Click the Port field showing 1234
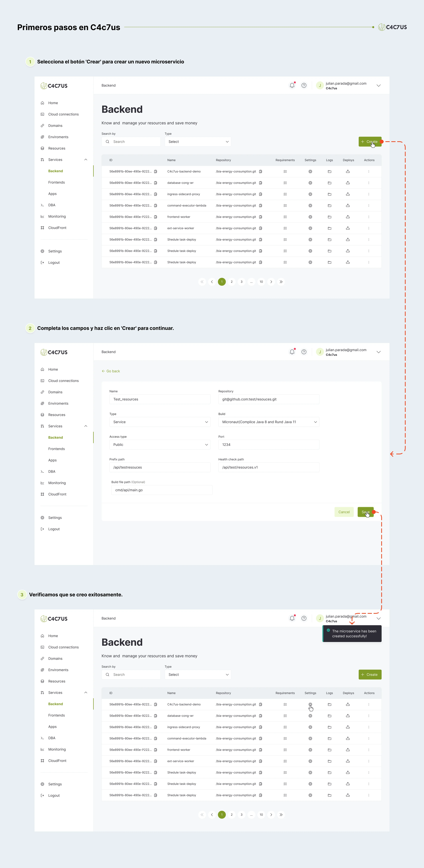The height and width of the screenshot is (868, 424). pyautogui.click(x=269, y=444)
